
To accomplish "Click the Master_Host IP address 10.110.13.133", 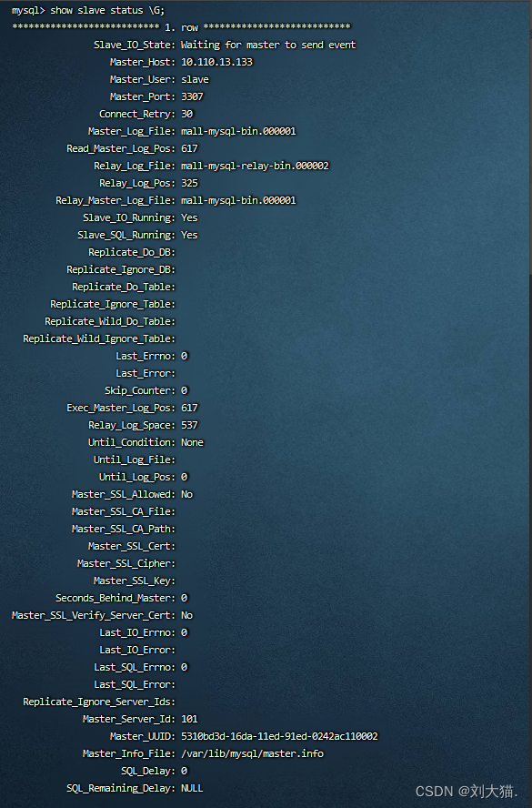I will (216, 62).
